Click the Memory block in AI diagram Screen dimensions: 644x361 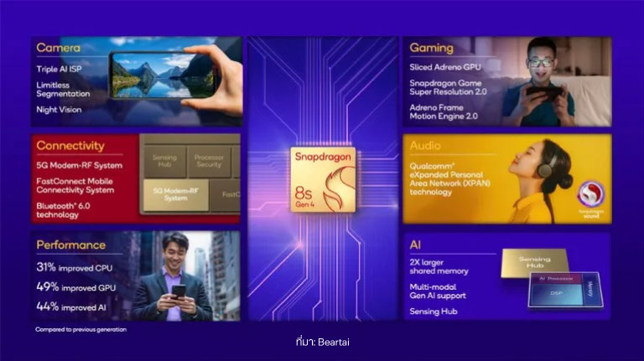[x=591, y=289]
